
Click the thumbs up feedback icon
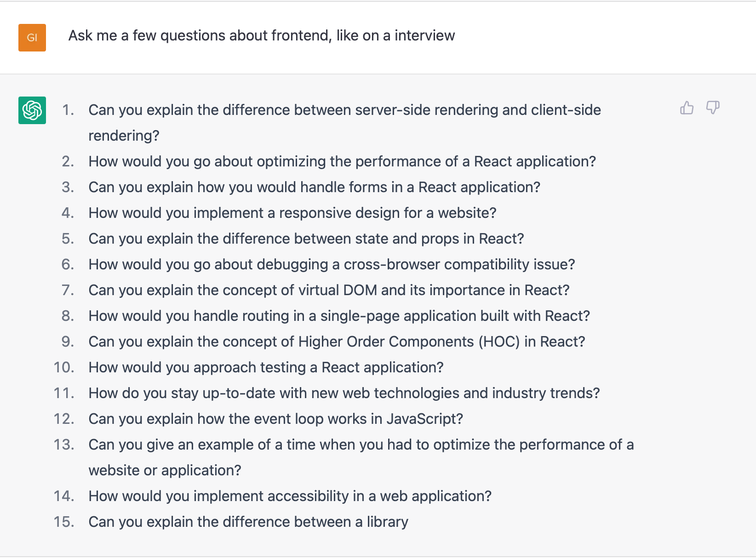[x=687, y=108]
